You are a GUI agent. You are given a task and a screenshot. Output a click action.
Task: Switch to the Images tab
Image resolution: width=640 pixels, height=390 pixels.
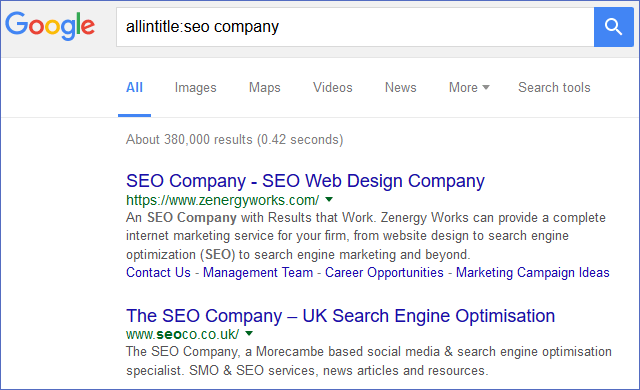click(x=196, y=88)
